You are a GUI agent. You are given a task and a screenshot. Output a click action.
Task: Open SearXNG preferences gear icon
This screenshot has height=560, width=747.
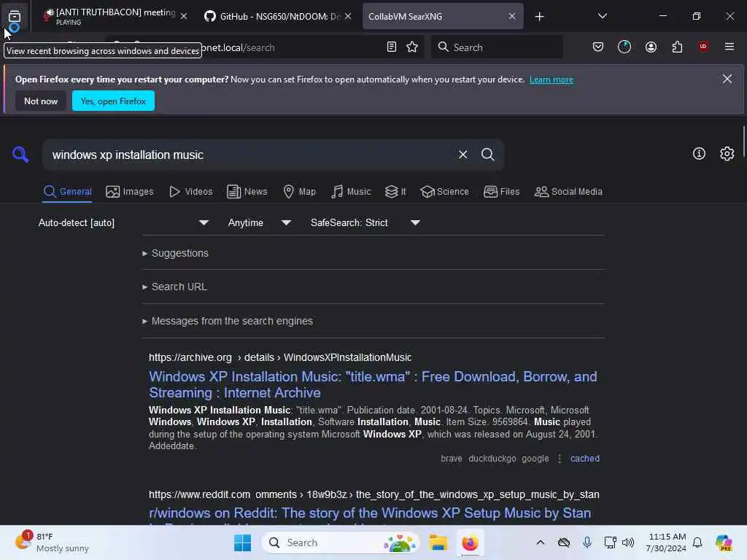pos(727,153)
